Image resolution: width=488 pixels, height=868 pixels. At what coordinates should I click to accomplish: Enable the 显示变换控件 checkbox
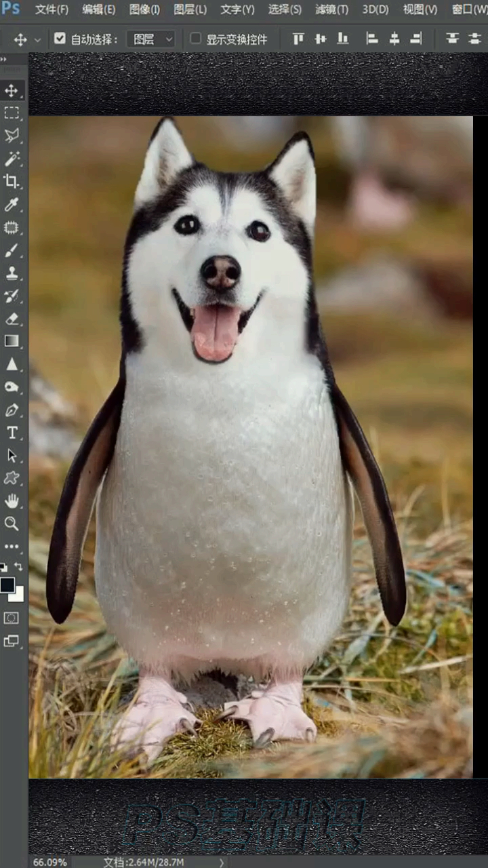pos(195,39)
